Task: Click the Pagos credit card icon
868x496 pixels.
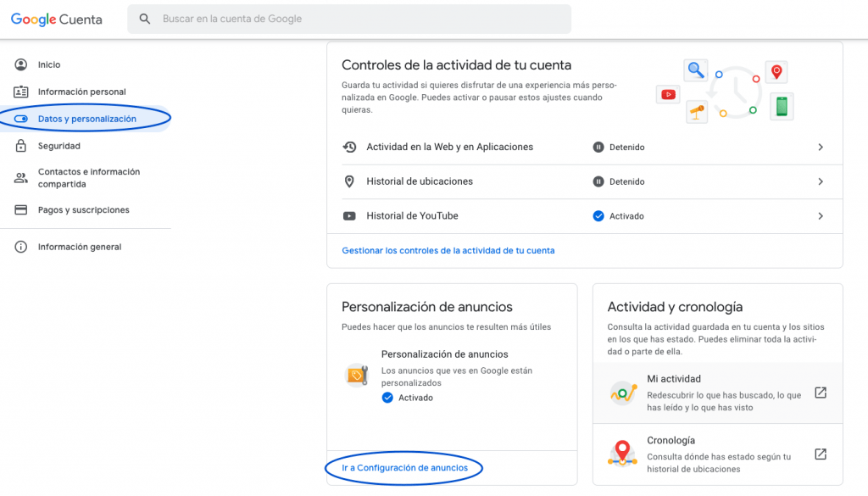Action: (x=20, y=209)
